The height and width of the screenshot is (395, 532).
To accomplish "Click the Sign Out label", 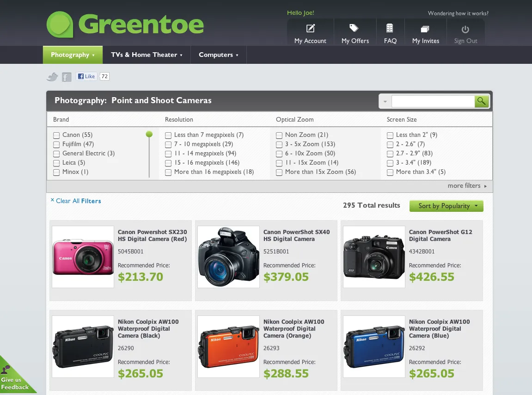I will click(x=465, y=41).
